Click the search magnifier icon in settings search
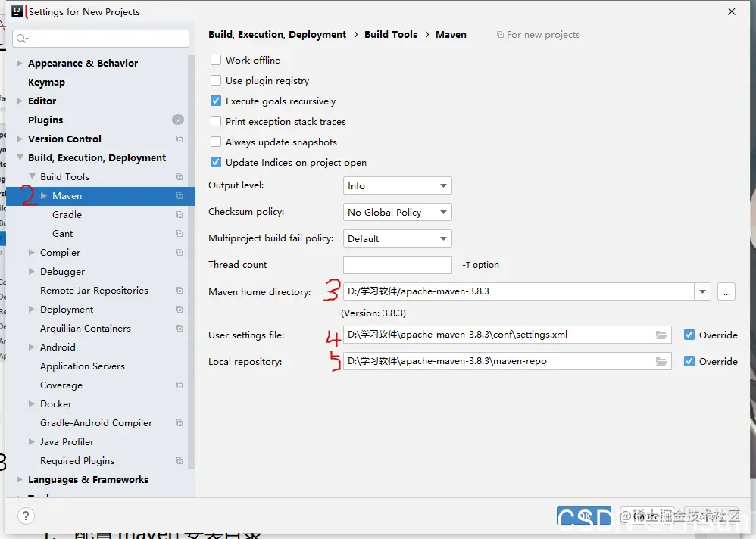The width and height of the screenshot is (756, 539). (22, 39)
